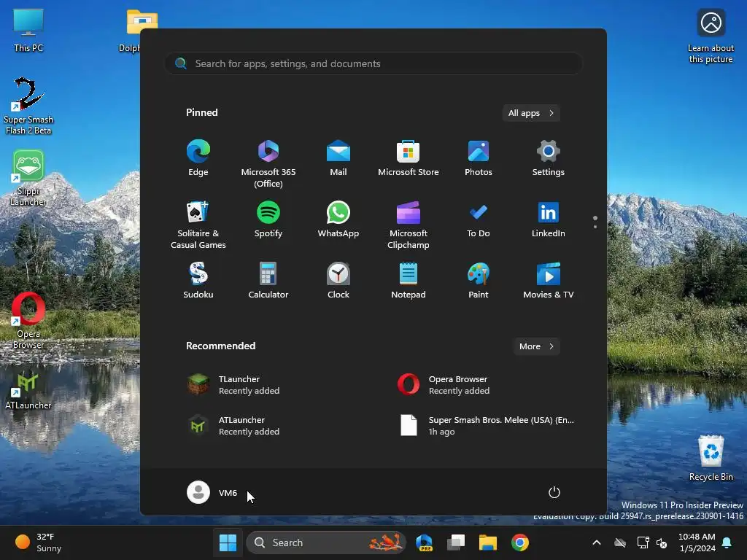Open LinkedIn pinned app
747x560 pixels.
549,219
